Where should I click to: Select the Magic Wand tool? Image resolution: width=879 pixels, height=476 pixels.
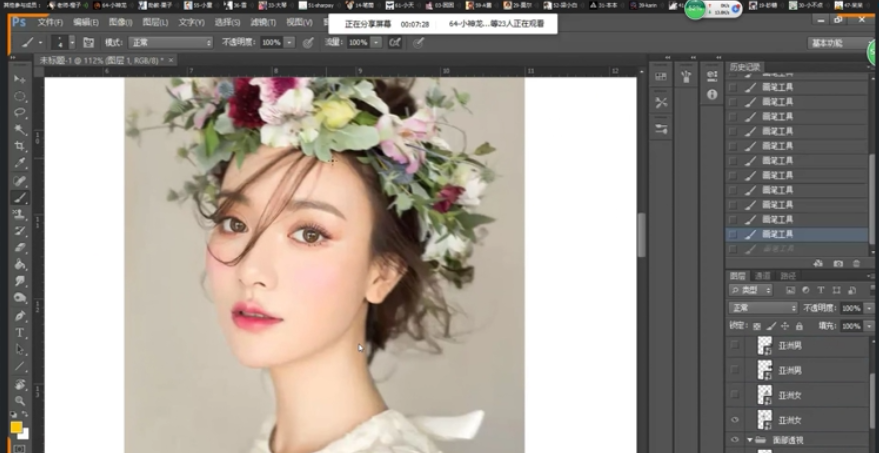click(x=20, y=130)
